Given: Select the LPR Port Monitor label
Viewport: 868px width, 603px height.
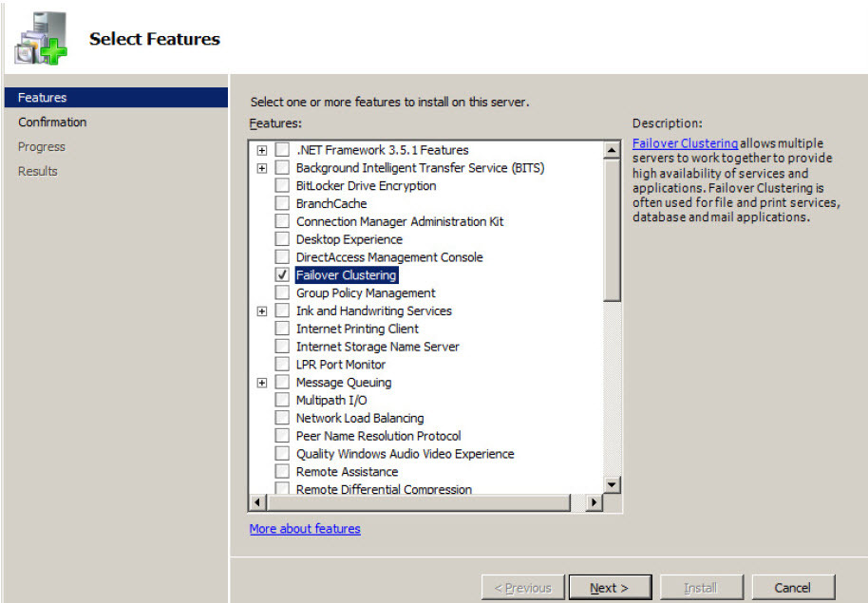Looking at the screenshot, I should point(340,365).
